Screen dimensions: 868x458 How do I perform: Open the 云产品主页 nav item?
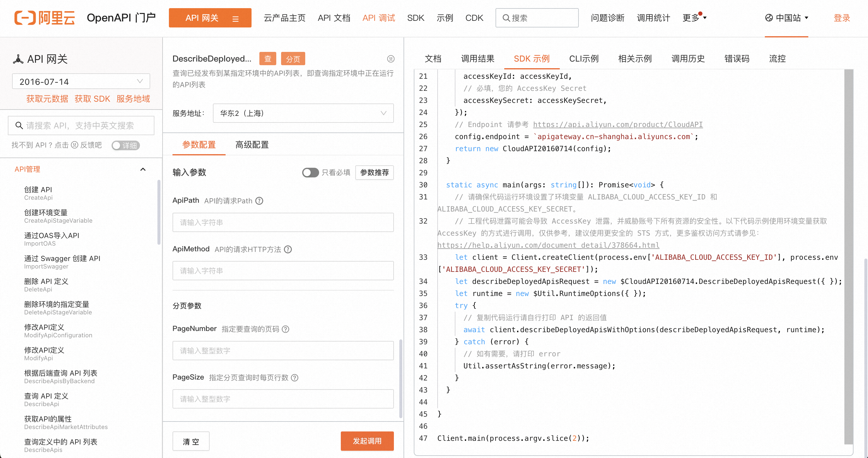[x=284, y=18]
